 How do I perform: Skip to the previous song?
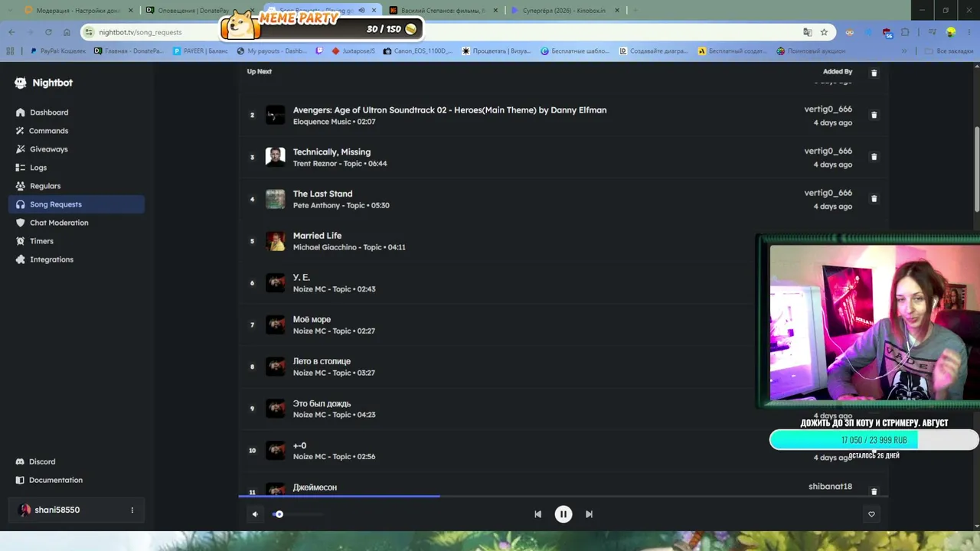(537, 514)
